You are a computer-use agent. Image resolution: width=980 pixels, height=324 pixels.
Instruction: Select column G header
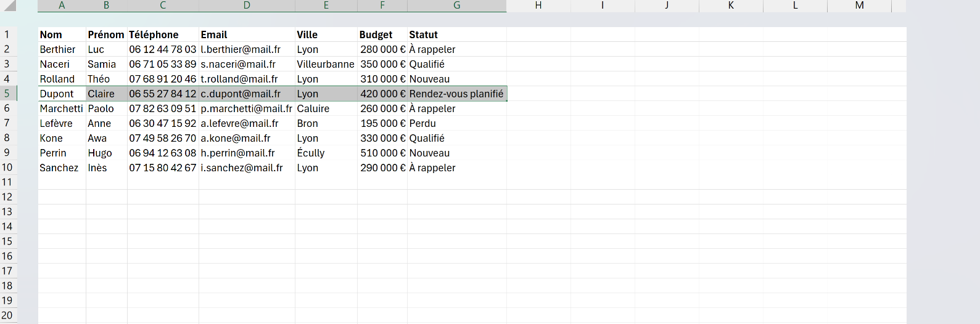pos(457,6)
